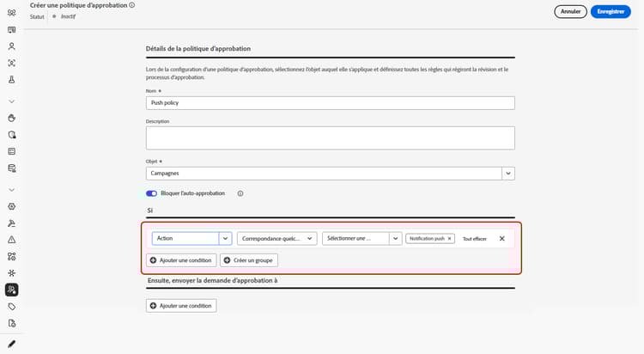Screen dimensions: 644x354
Task: Open the hexagon configuration sidebar icon
Action: [11, 206]
